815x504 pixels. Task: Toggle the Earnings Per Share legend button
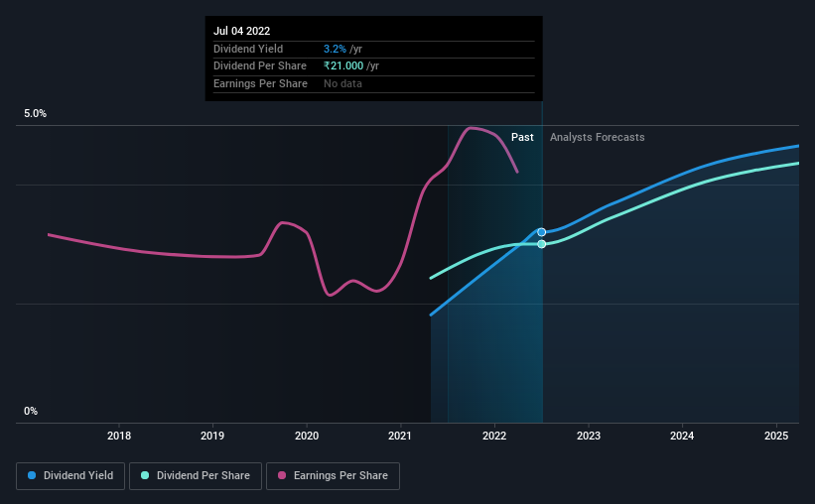click(333, 476)
